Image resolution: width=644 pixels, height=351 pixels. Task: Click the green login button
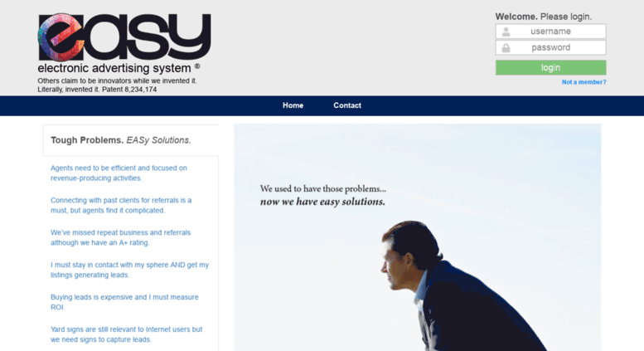click(x=550, y=67)
